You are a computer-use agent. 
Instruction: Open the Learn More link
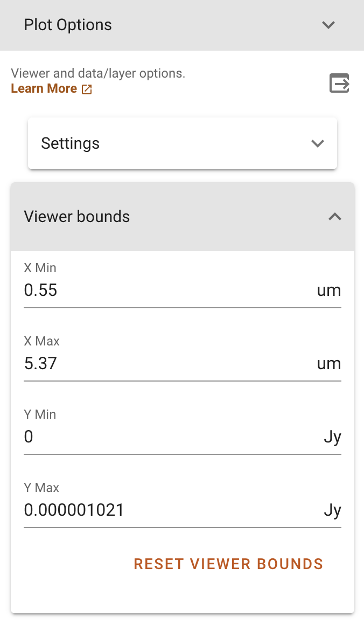(x=44, y=89)
